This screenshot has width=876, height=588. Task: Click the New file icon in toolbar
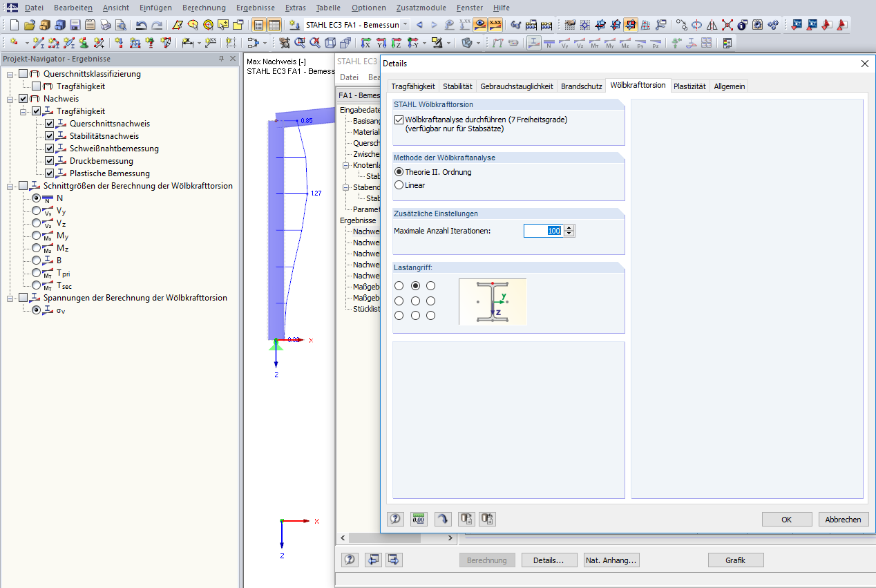(x=14, y=25)
